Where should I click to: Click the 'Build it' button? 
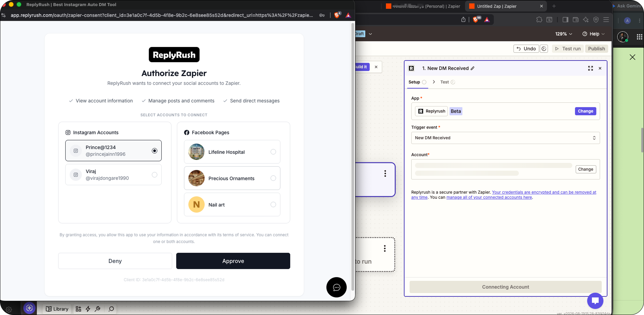click(x=362, y=67)
